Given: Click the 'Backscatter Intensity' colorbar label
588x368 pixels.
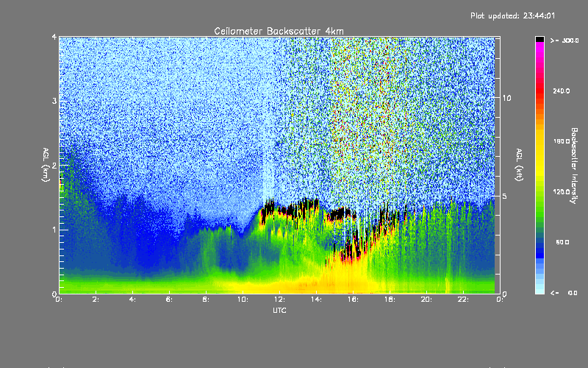Looking at the screenshot, I should [574, 166].
